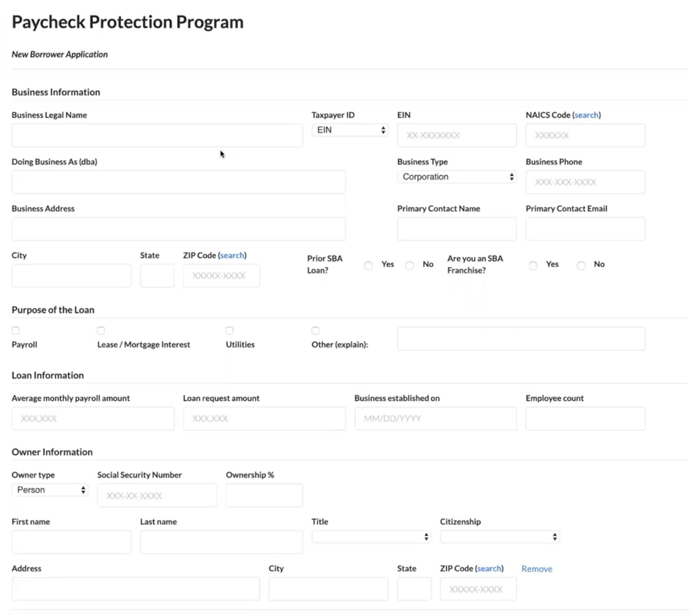Screen dimensions: 700x615
Task: Check the Payroll purpose checkbox
Action: [x=16, y=331]
